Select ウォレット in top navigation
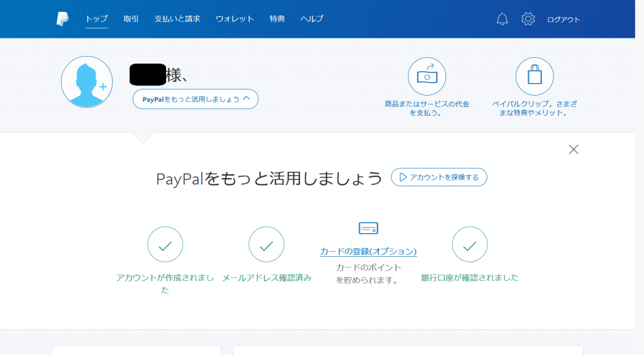The image size is (644, 355). [x=235, y=19]
